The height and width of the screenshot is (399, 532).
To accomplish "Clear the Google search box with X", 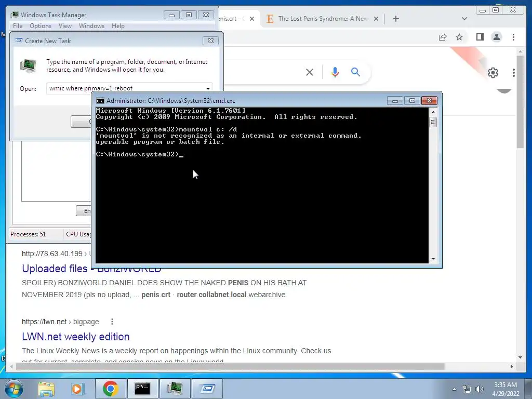I will 310,72.
